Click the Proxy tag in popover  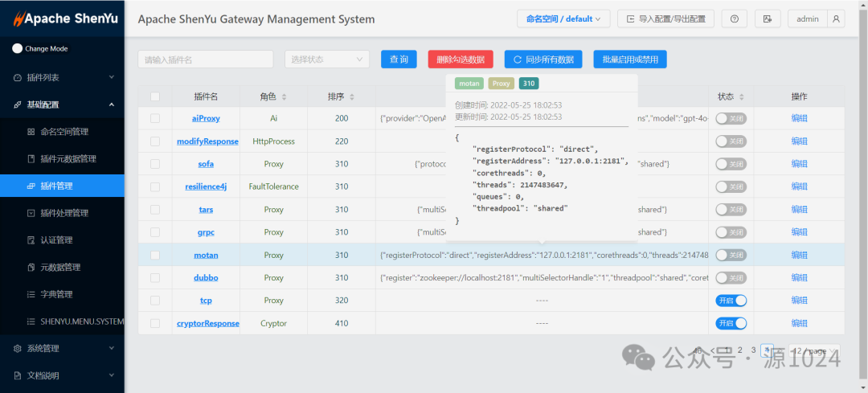click(501, 84)
